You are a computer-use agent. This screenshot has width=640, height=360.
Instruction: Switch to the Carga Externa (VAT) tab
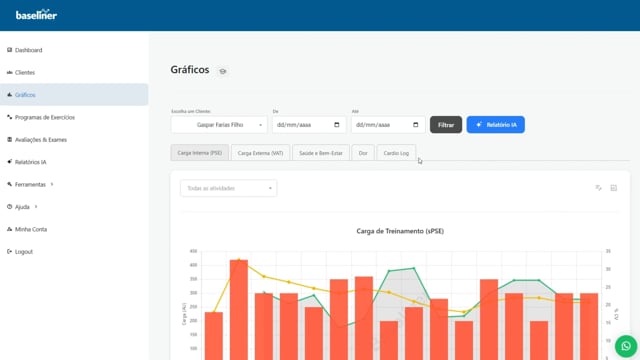[x=260, y=153]
